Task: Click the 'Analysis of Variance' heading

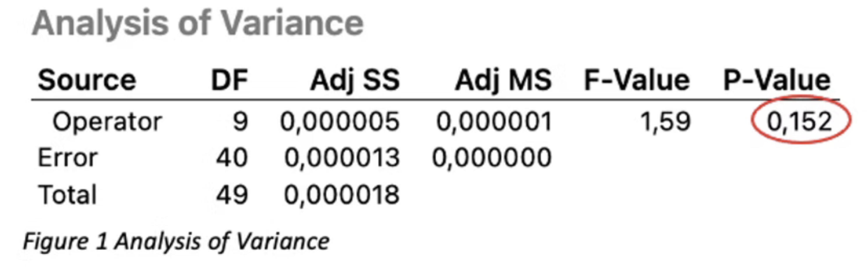Action: 198,24
